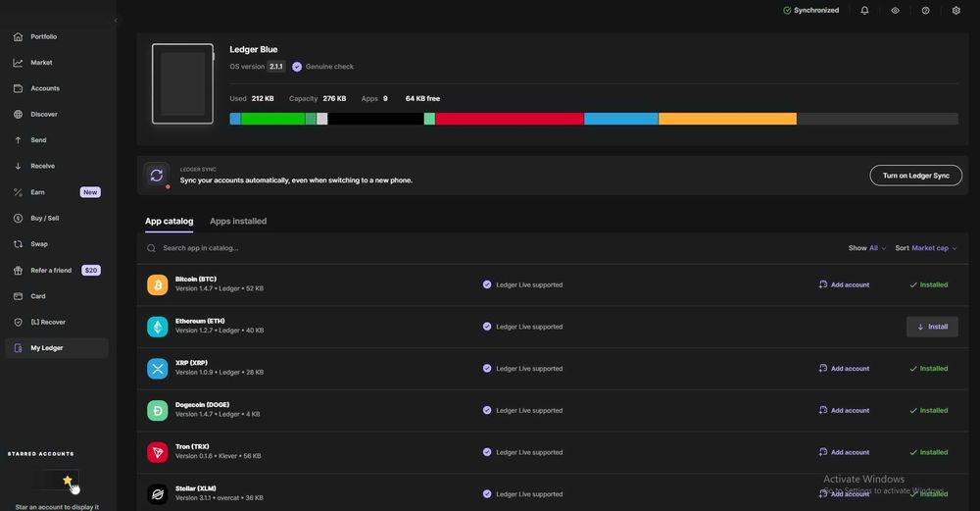Click the red segment in the storage bar
Viewport: 980px width, 511px height.
click(x=510, y=119)
